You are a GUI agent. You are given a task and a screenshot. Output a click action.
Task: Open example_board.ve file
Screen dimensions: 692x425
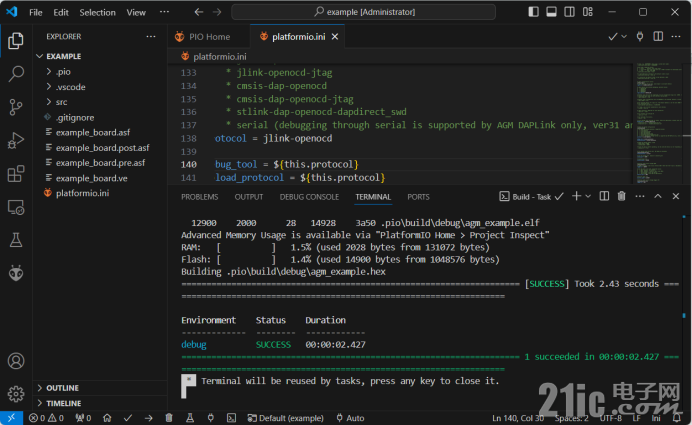point(92,178)
